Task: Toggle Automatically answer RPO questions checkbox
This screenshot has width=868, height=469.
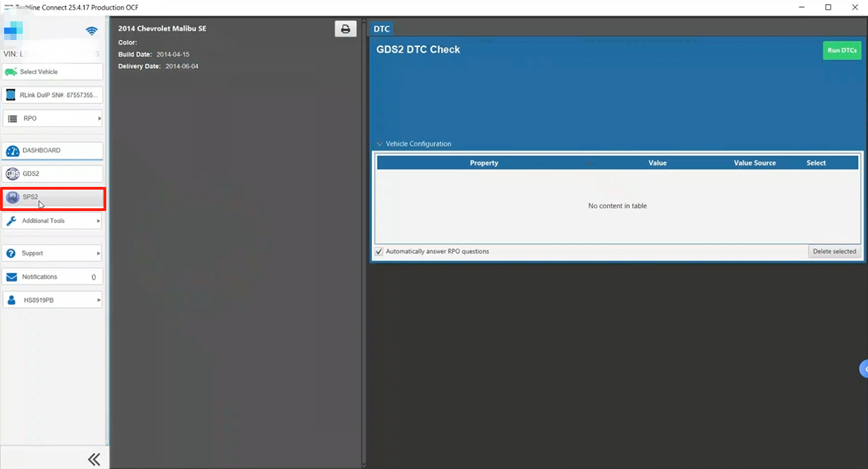Action: tap(379, 252)
